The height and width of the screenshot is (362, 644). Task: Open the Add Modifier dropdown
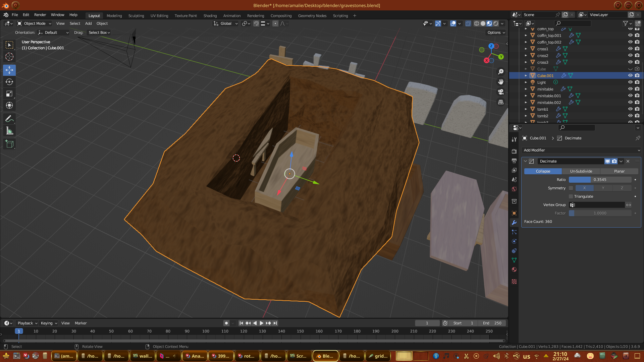tap(581, 150)
